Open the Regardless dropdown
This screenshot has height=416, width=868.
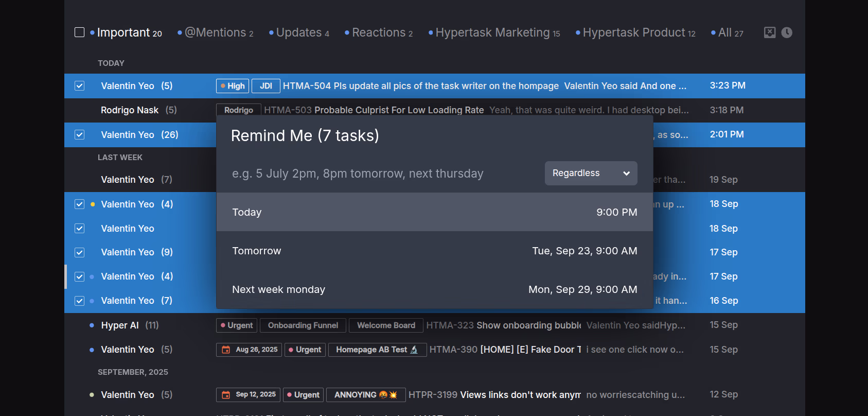coord(591,173)
